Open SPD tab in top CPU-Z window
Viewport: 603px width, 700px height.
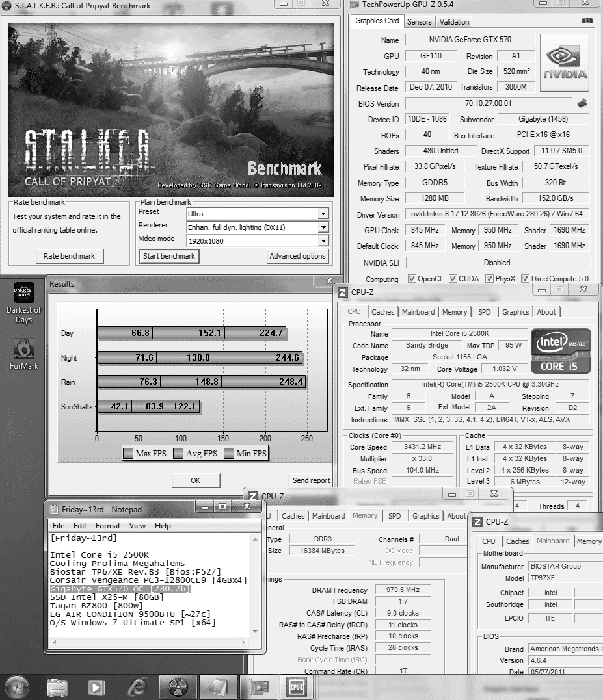(484, 312)
